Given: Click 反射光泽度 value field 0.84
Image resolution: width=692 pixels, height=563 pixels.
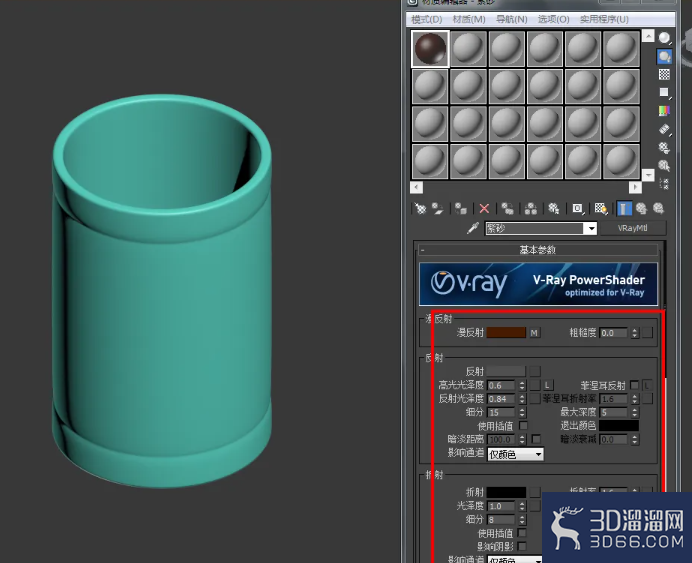Looking at the screenshot, I should 501,399.
